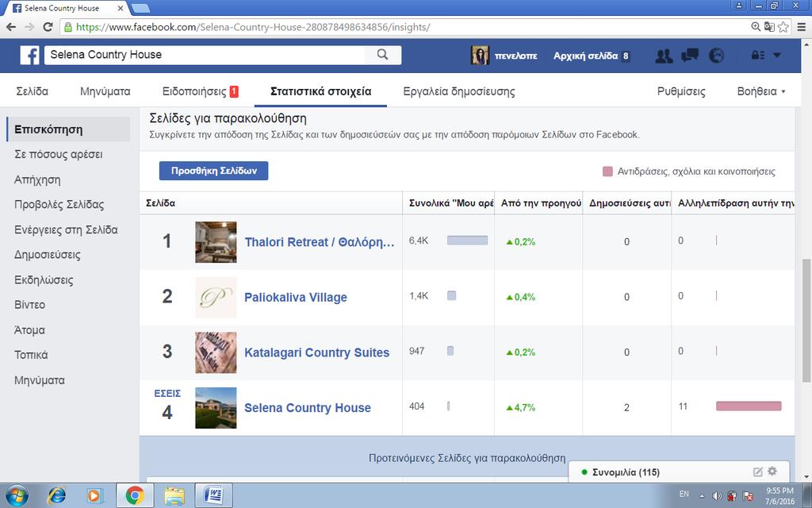The height and width of the screenshot is (508, 812).
Task: Expand the account dropdown arrow
Action: pos(777,55)
